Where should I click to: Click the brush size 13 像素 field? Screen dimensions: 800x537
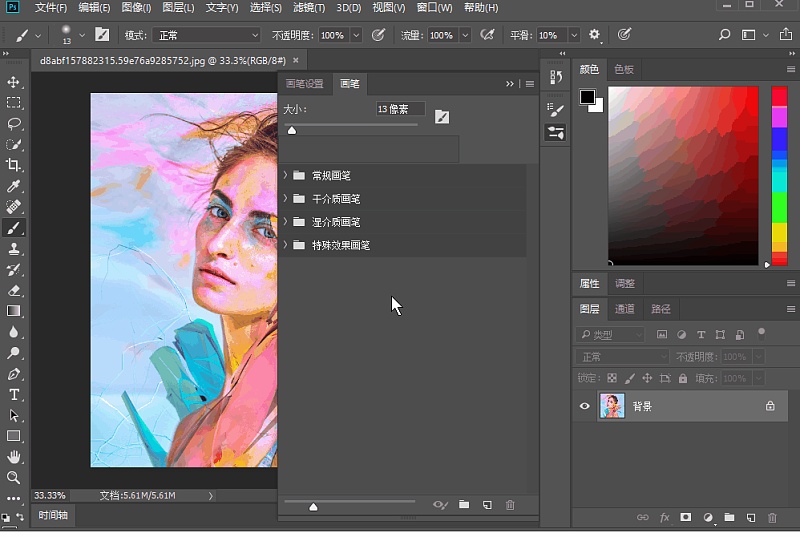(400, 109)
